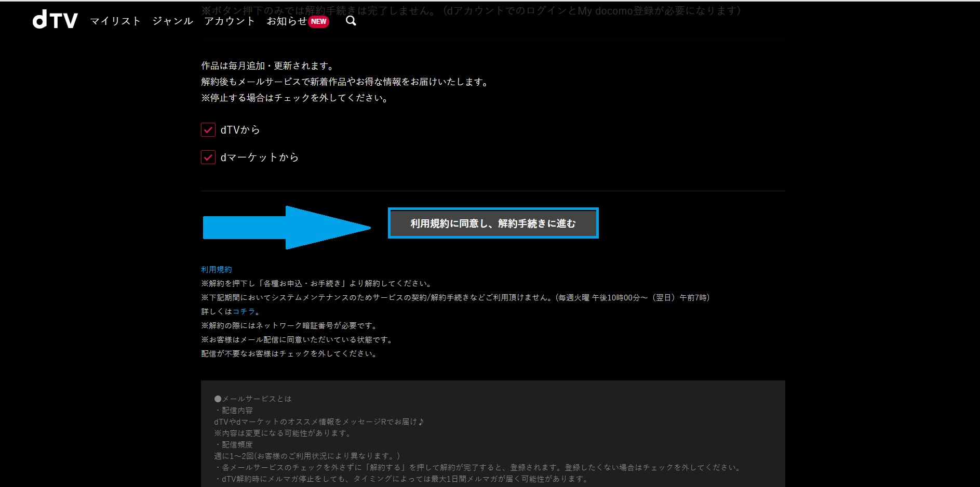Open the ジャンル menu
This screenshot has width=980, height=487.
173,21
